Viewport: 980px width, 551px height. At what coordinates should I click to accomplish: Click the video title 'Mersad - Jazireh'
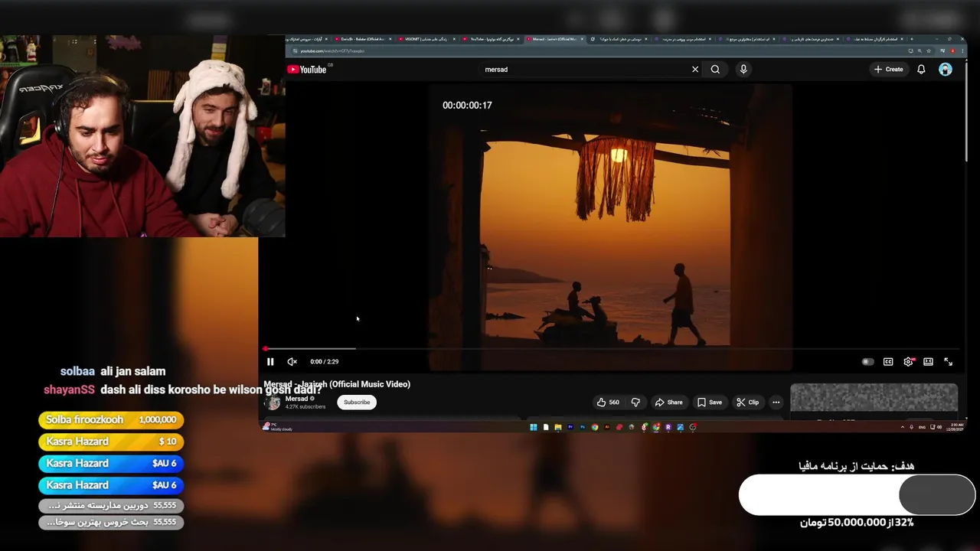337,385
